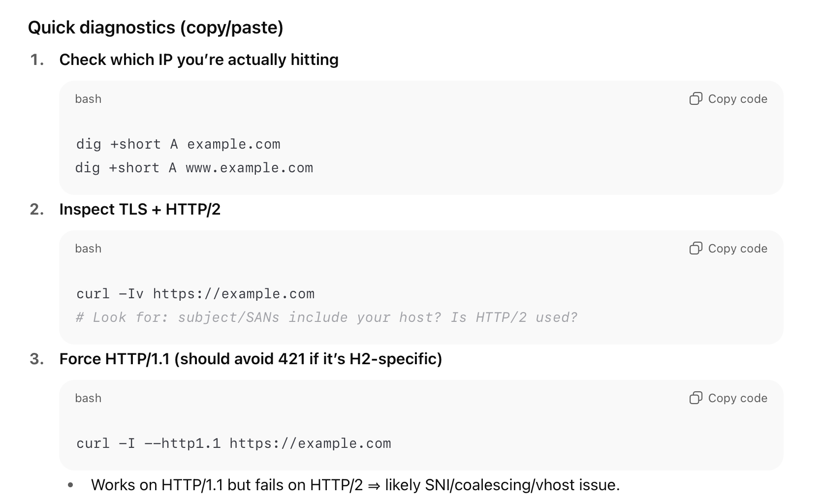
Task: Select the "Force HTTP/1.1" step heading
Action: point(251,359)
